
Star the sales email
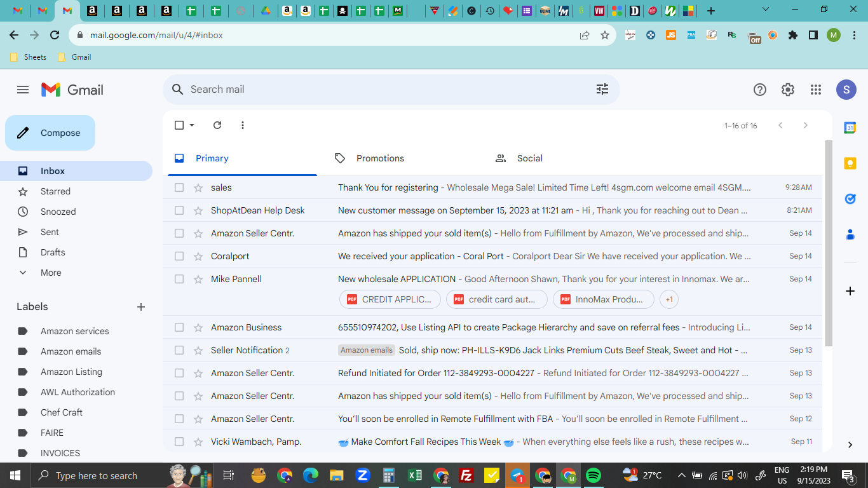point(198,187)
